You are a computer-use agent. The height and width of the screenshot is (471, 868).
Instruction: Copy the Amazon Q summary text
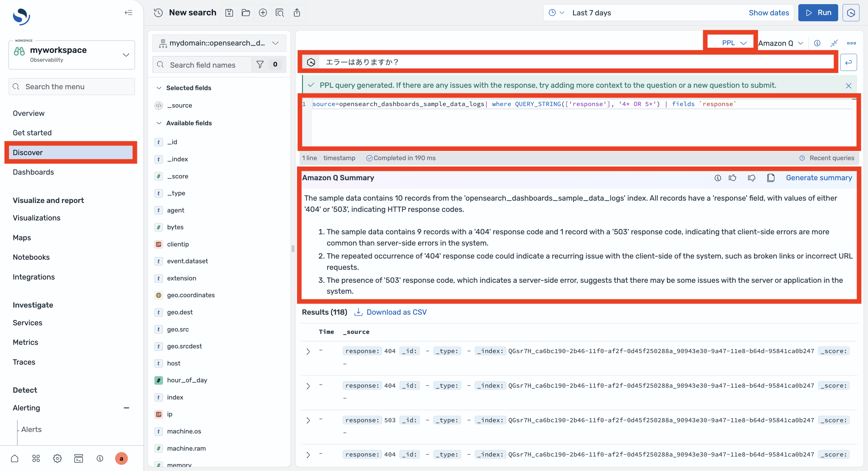point(771,178)
